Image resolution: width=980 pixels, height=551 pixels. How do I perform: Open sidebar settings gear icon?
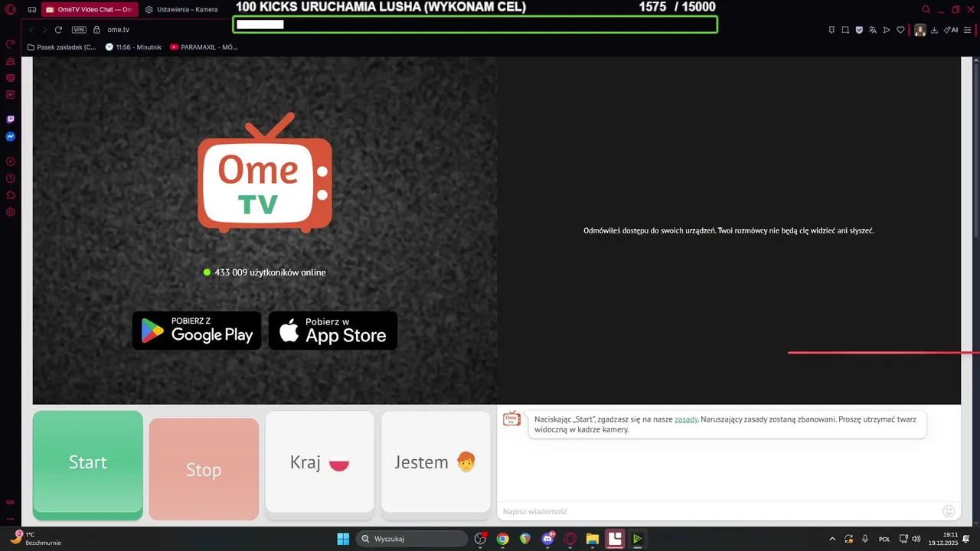[x=11, y=212]
